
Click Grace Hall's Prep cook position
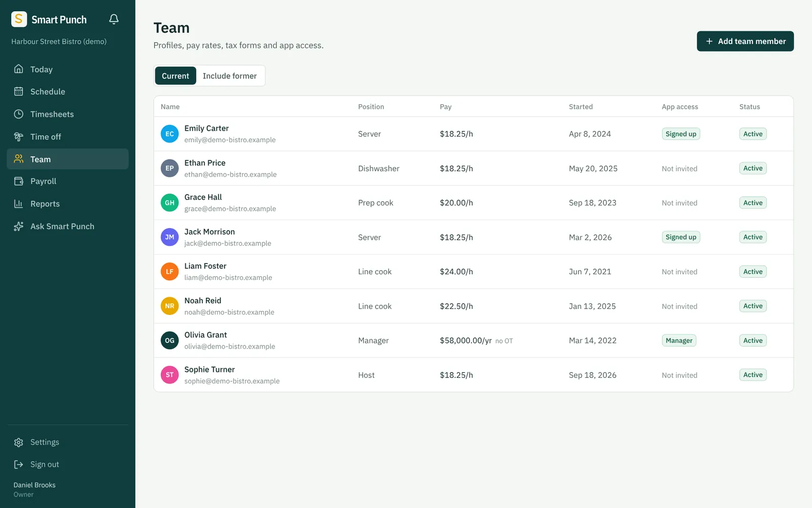pyautogui.click(x=376, y=203)
